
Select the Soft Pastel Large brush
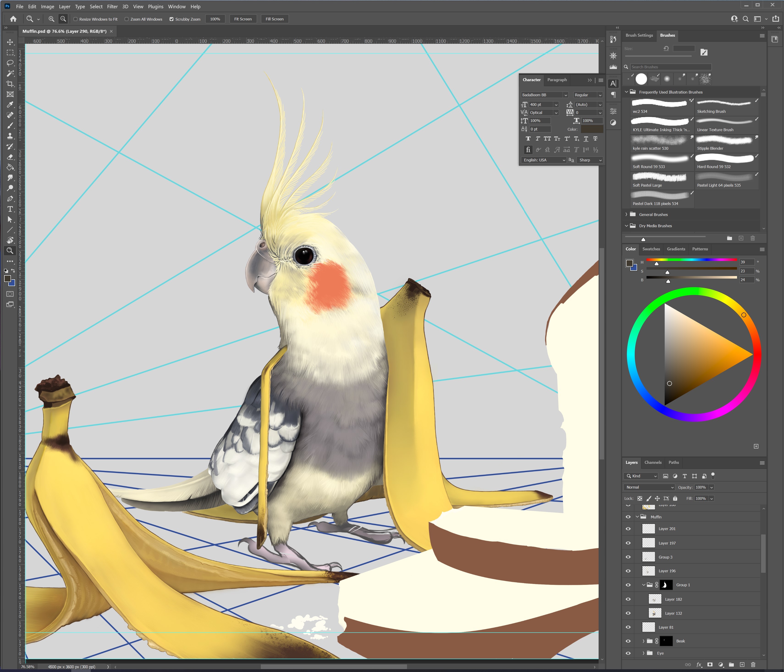pyautogui.click(x=662, y=181)
